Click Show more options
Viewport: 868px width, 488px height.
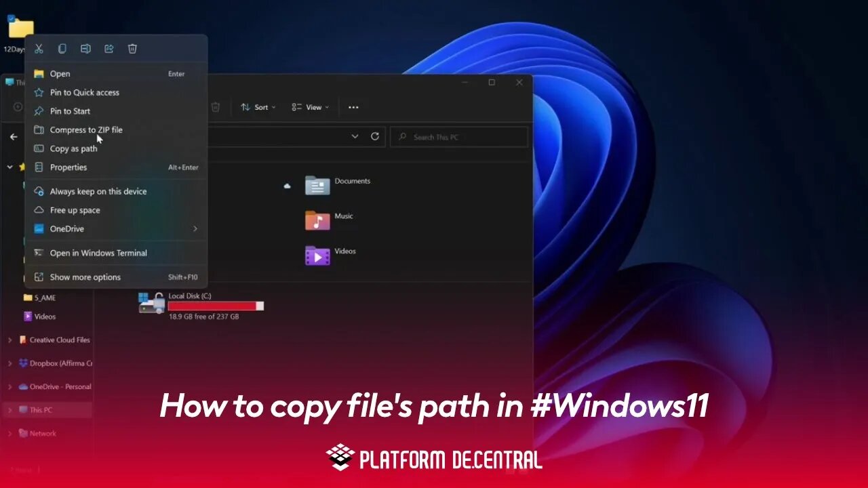[x=116, y=277]
